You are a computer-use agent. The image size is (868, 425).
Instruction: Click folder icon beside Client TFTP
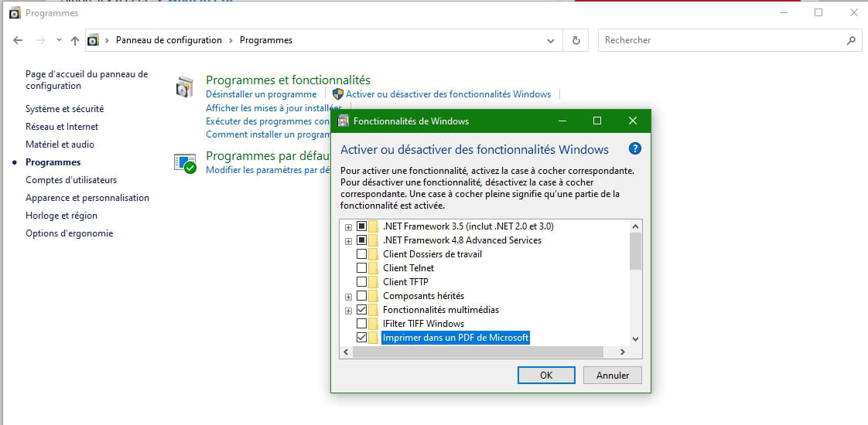tap(374, 282)
